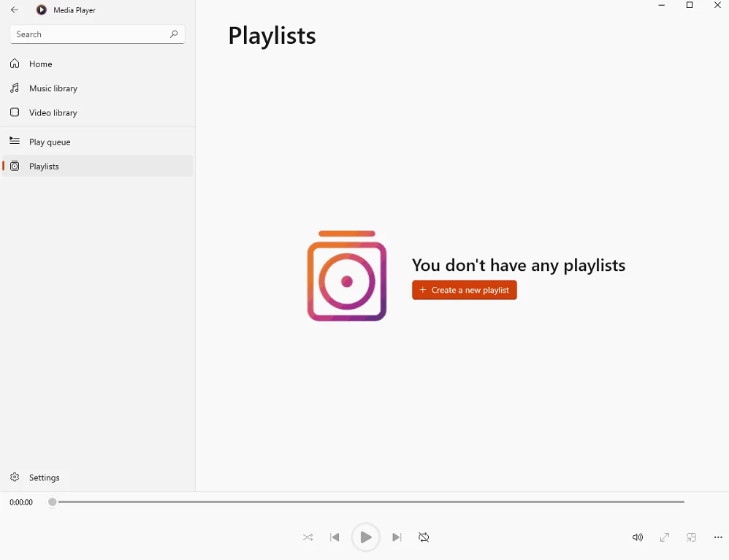Select Playlists in the sidebar
This screenshot has height=560, width=729.
pyautogui.click(x=44, y=166)
